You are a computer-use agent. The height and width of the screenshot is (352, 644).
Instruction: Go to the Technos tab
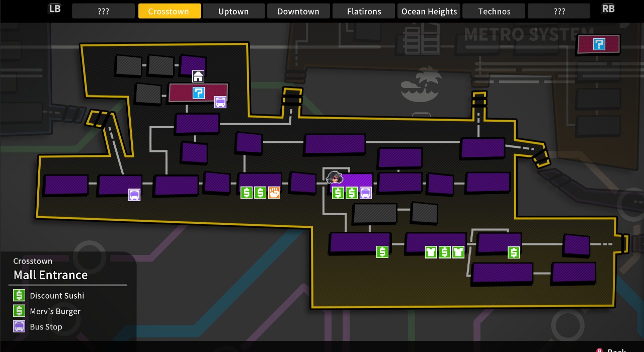pos(494,11)
